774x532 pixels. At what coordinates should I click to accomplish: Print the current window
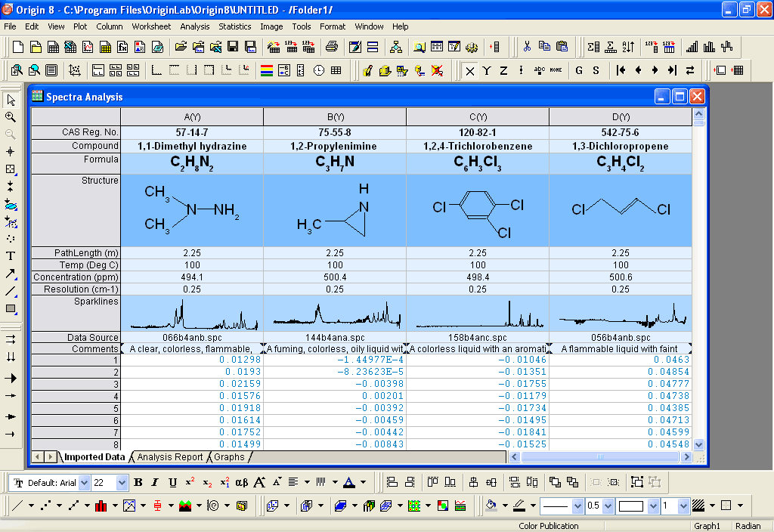pos(332,47)
